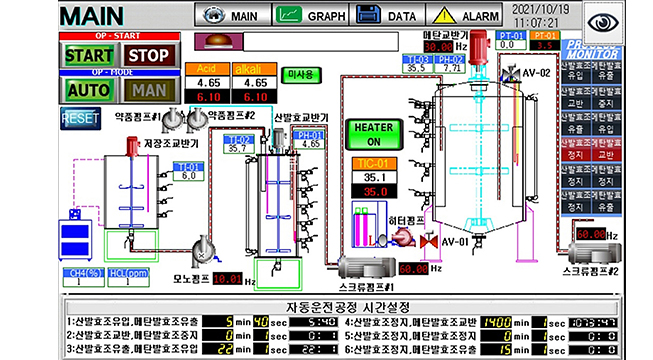Edit the TIC-01 red setpoint 35.0

(375, 192)
